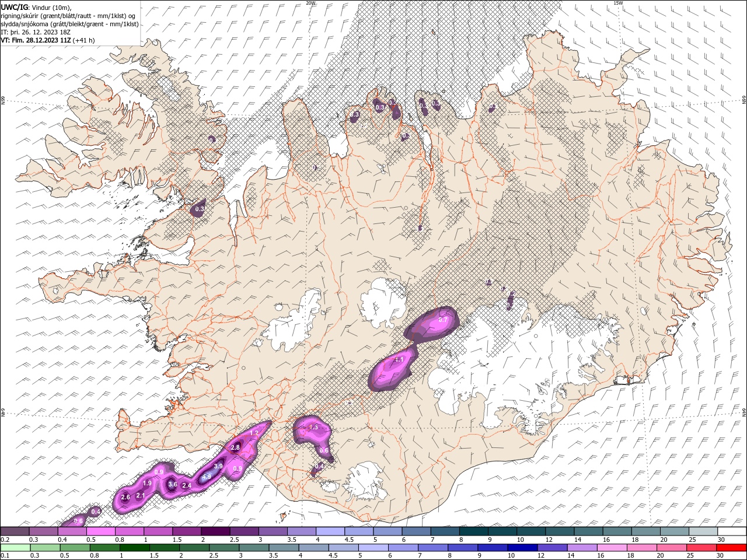Click the 20W longitude label
The height and width of the screenshot is (560, 747).
310,3
